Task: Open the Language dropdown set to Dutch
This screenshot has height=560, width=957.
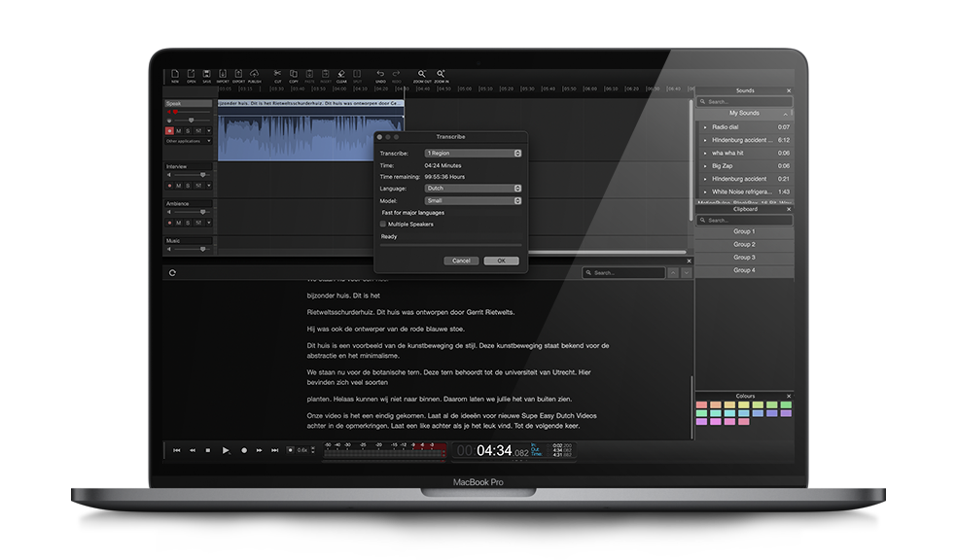Action: (474, 189)
